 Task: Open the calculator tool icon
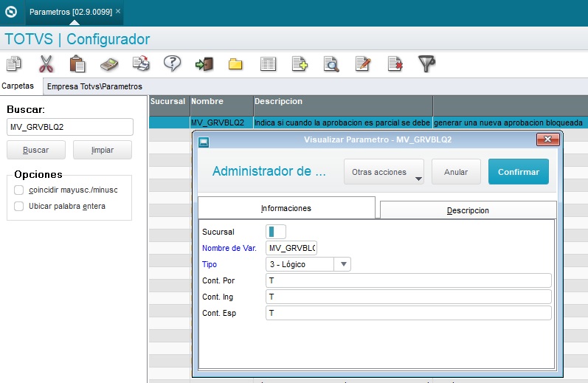[x=109, y=64]
